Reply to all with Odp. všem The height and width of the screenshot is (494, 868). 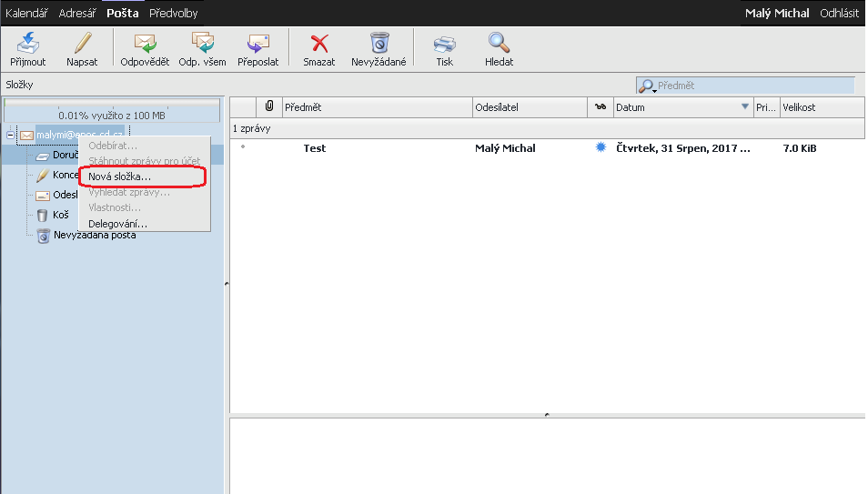click(202, 49)
